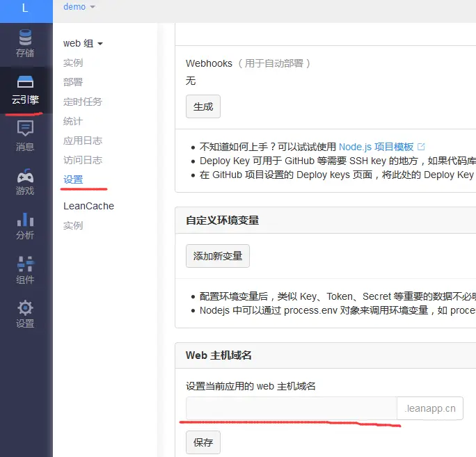Open the 应用日志 application logs page
Image resolution: width=476 pixels, height=457 pixels.
[x=83, y=141]
